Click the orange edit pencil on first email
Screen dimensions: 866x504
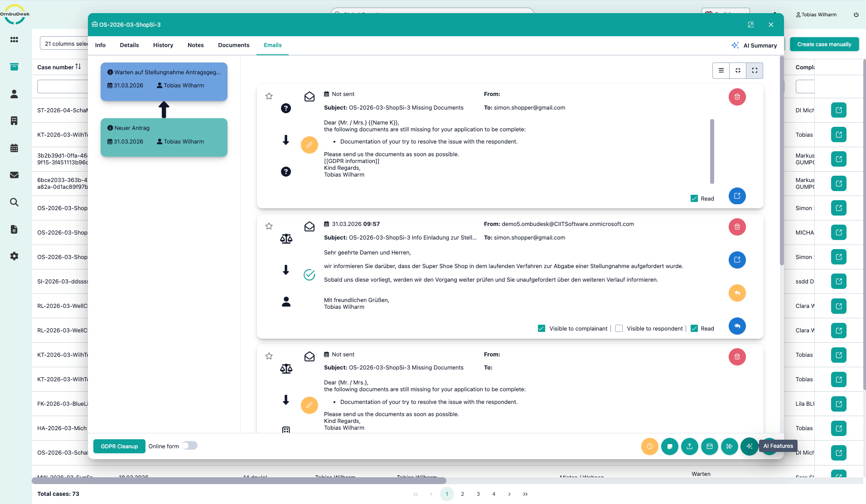(310, 145)
